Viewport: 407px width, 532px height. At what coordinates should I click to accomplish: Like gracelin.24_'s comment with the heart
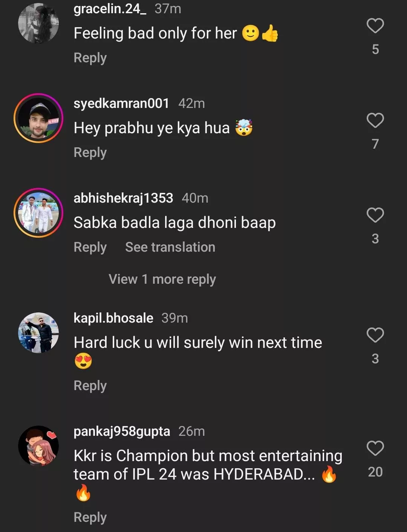click(x=375, y=26)
